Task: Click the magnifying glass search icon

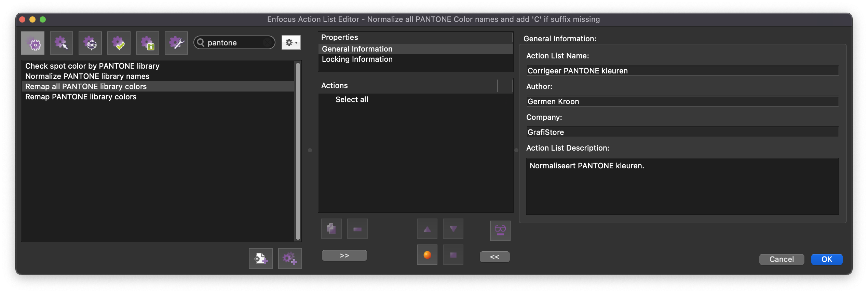Action: pos(201,42)
